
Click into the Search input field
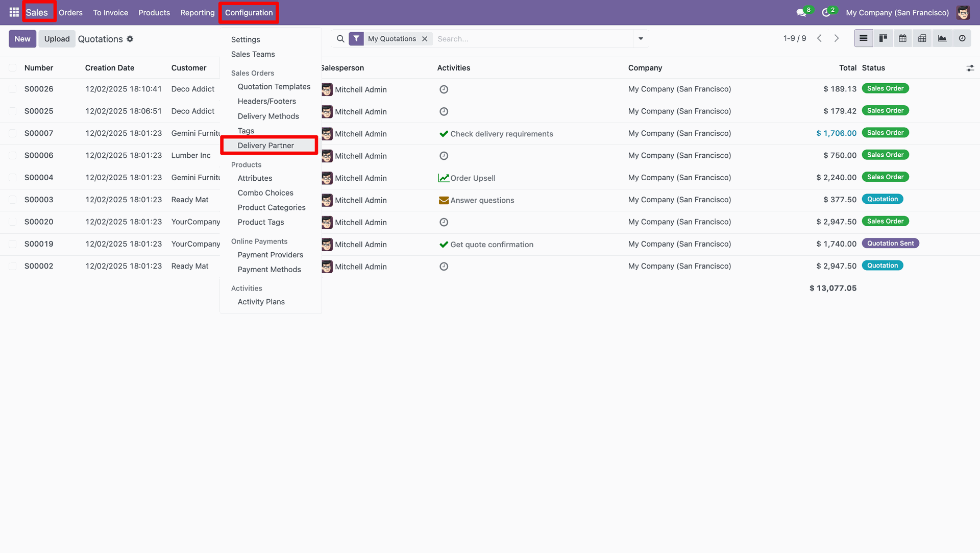tap(531, 39)
